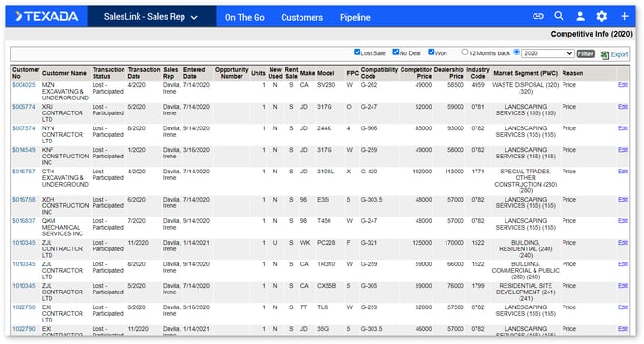Image resolution: width=644 pixels, height=344 pixels.
Task: Click the Opportunity Number column header
Action: [x=231, y=73]
